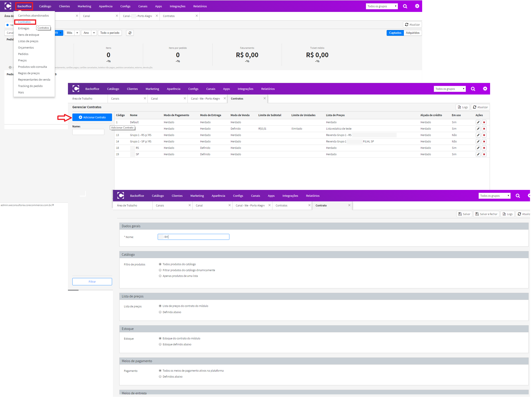Viewport: 532px width, 401px height.
Task: Open the settings gear in the Contratos window
Action: (485, 89)
